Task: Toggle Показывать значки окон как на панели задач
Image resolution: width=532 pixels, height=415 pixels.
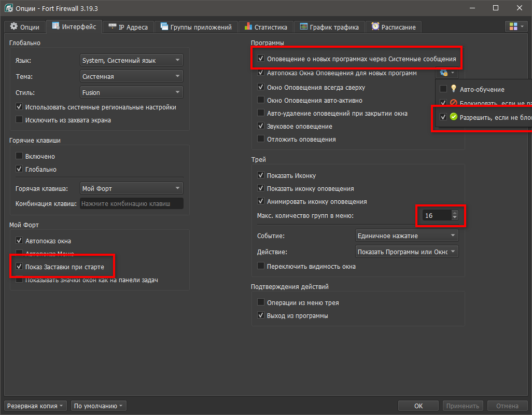Action: pos(87,280)
